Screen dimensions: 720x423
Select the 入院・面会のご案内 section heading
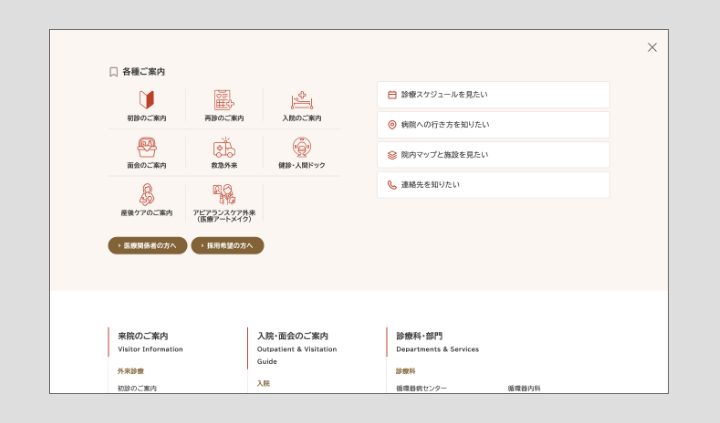(x=293, y=337)
